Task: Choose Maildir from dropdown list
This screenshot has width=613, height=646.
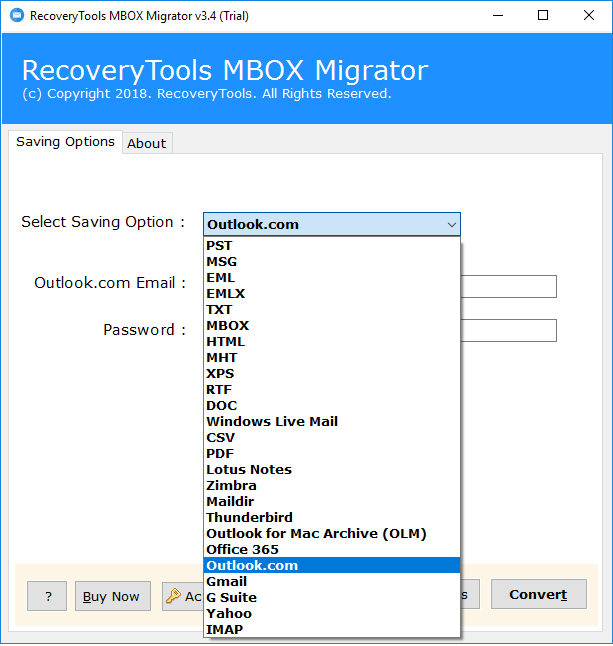Action: point(332,501)
